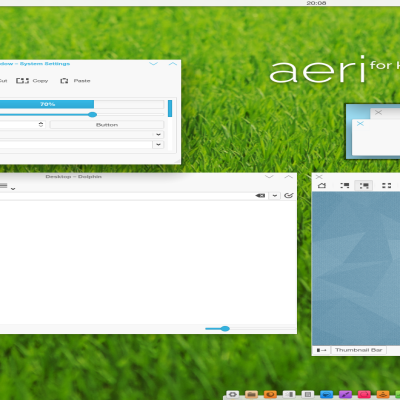
Task: Open the blue chat dock icon
Action: point(327,395)
